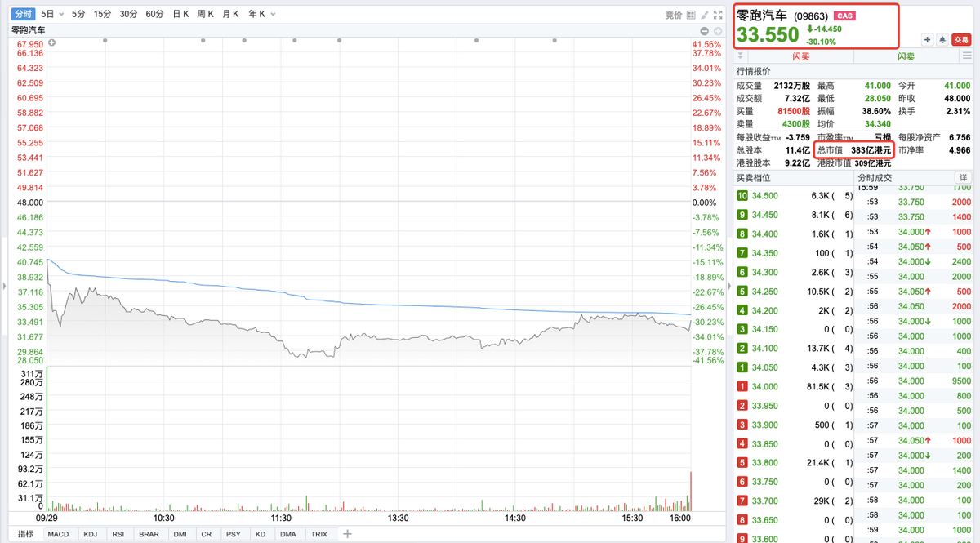
Task: Click buy level 5 marker at 34.250
Action: [742, 292]
